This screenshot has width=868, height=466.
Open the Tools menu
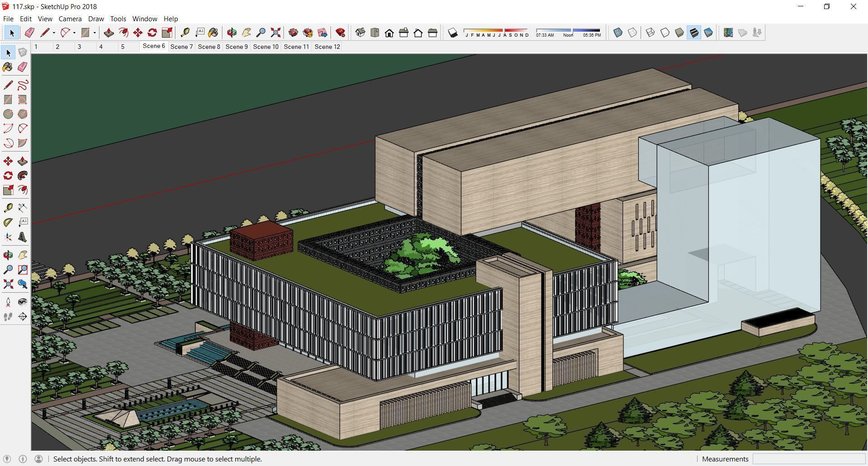(118, 19)
